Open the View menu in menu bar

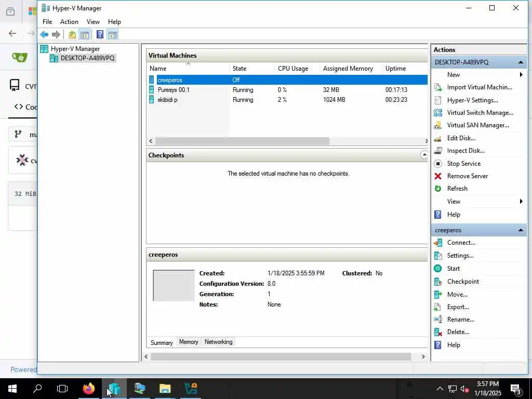click(x=93, y=22)
